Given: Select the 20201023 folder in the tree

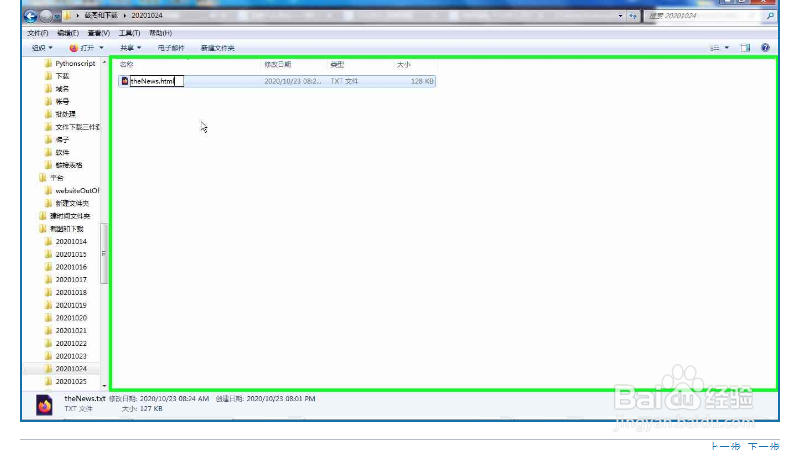Looking at the screenshot, I should click(71, 356).
